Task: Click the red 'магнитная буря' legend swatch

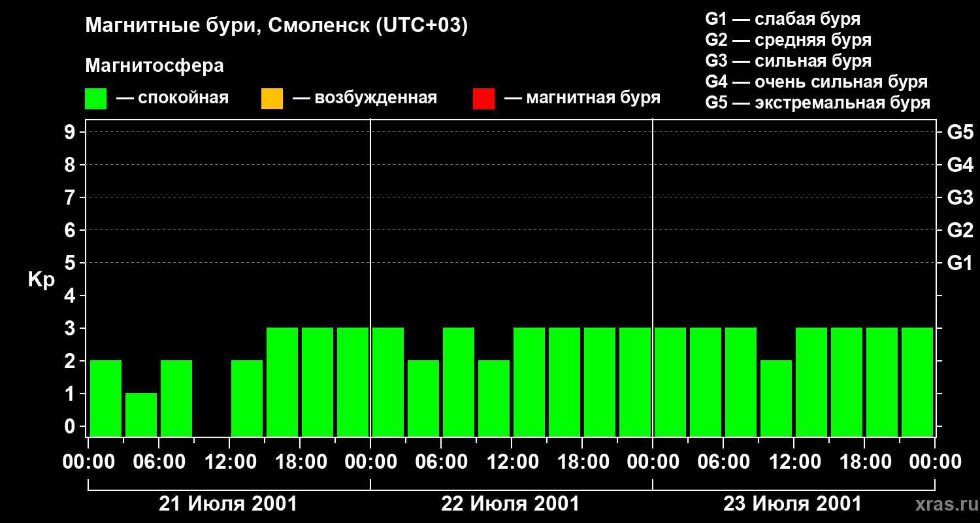Action: click(x=483, y=99)
